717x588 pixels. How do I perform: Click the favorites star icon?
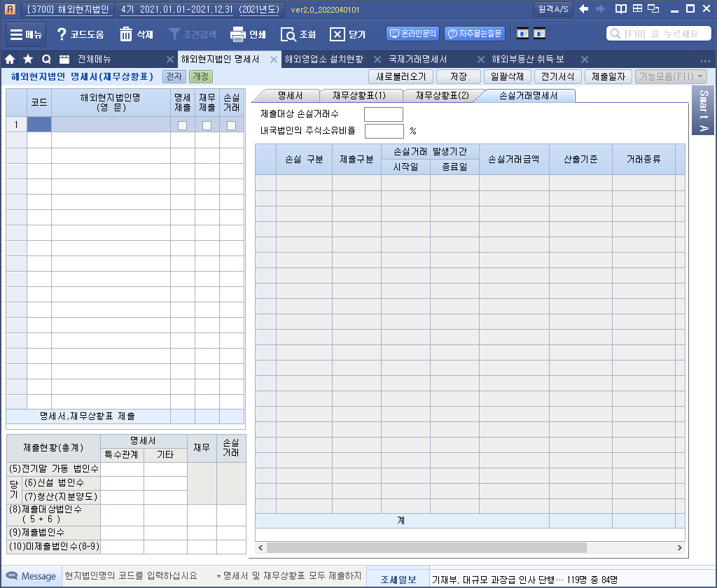[28, 59]
